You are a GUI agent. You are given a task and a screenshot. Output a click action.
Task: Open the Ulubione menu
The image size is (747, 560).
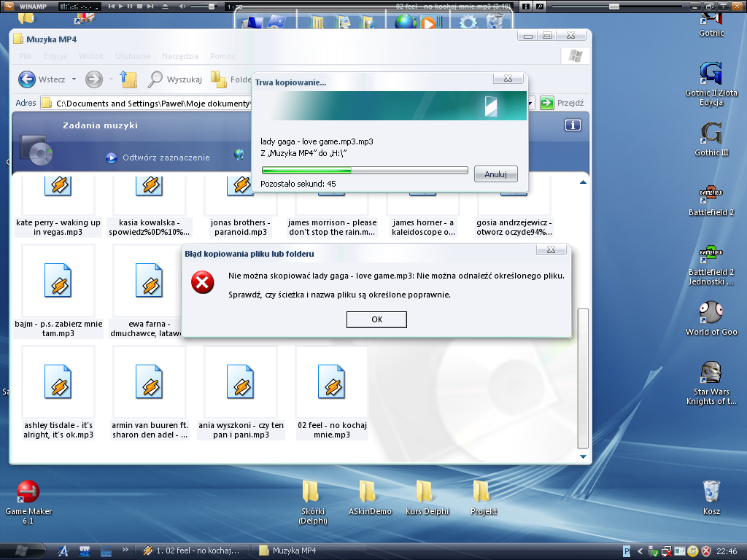[x=132, y=56]
